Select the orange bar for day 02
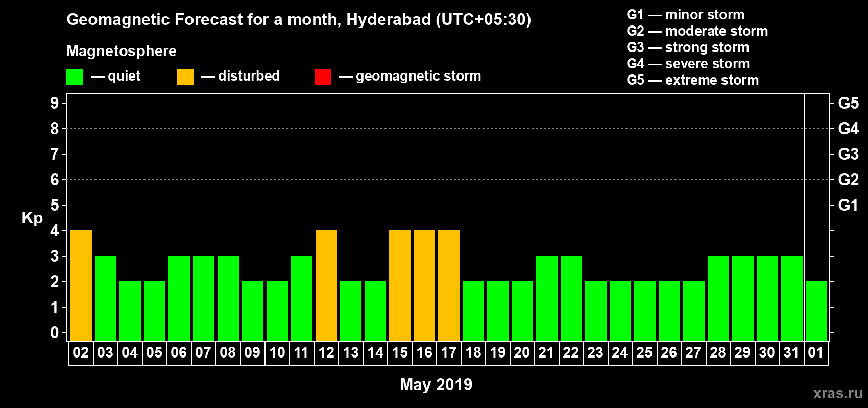The width and height of the screenshot is (868, 408). point(81,286)
